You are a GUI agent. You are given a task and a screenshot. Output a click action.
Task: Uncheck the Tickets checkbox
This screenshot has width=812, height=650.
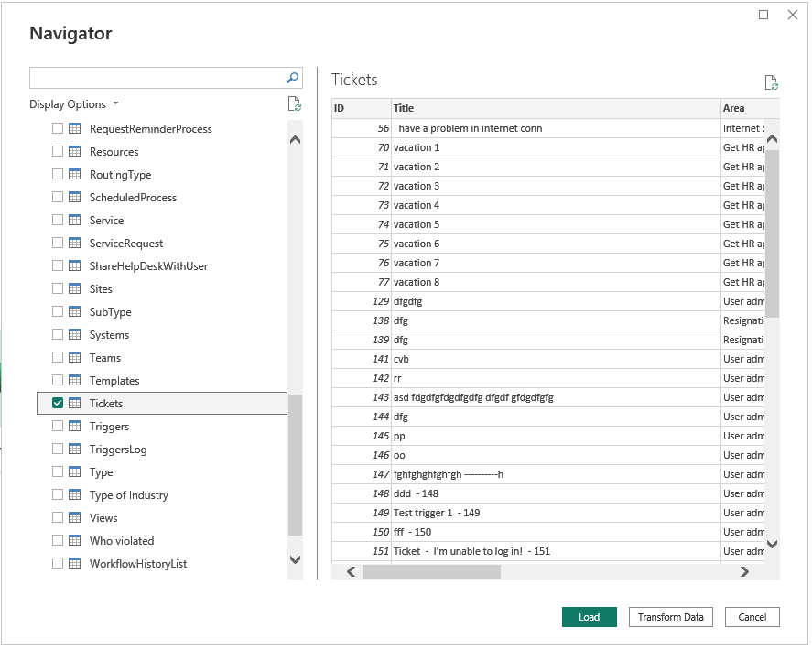tap(58, 404)
